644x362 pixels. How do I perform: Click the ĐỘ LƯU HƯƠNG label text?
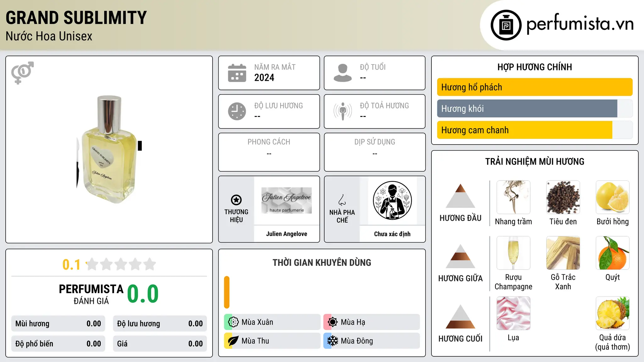(279, 106)
